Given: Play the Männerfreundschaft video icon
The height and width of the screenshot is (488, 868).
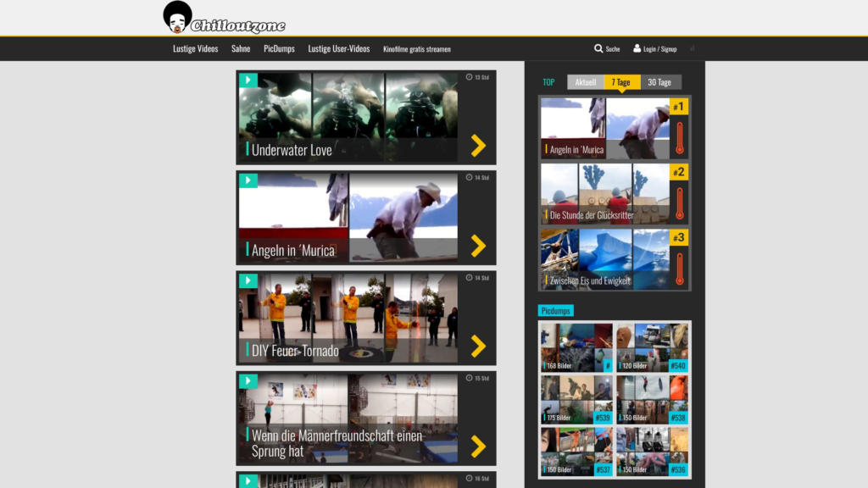Looking at the screenshot, I should click(248, 380).
